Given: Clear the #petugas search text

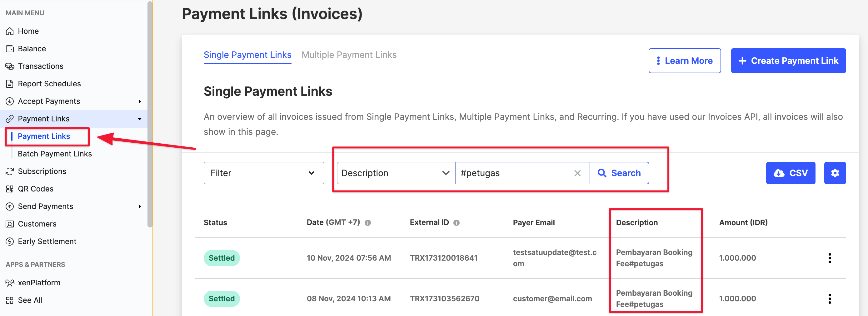Looking at the screenshot, I should 577,173.
